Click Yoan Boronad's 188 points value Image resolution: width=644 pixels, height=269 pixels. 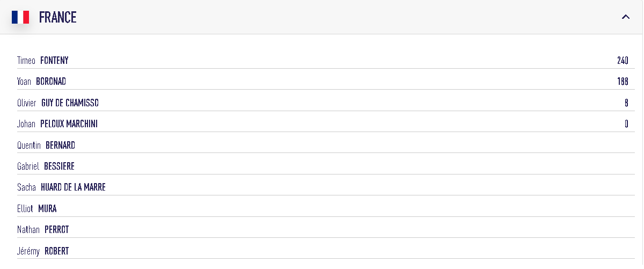(x=623, y=82)
